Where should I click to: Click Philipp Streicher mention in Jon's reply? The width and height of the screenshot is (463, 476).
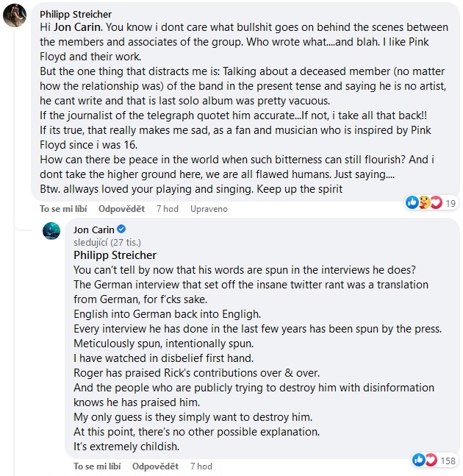click(115, 255)
